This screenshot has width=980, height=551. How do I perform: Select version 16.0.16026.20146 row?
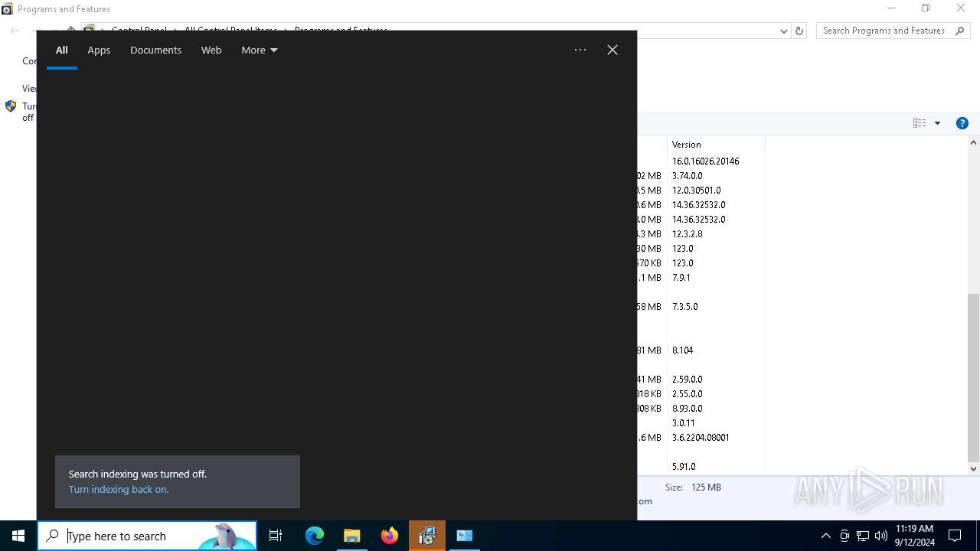pyautogui.click(x=705, y=161)
